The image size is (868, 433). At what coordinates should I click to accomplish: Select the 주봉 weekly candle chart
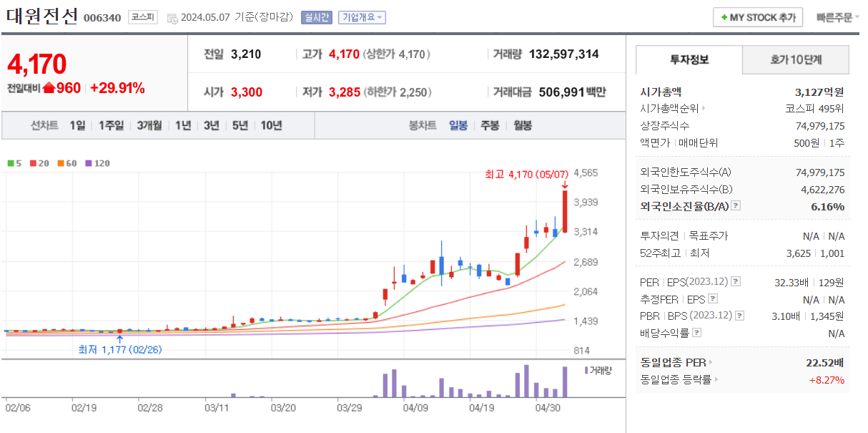[x=490, y=125]
